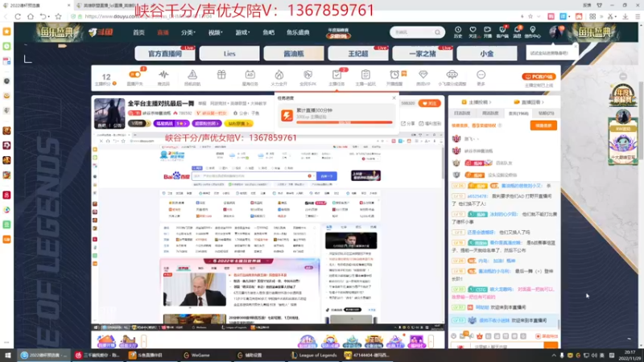Select the 小金 room tab
This screenshot has width=644, height=362.
point(487,53)
